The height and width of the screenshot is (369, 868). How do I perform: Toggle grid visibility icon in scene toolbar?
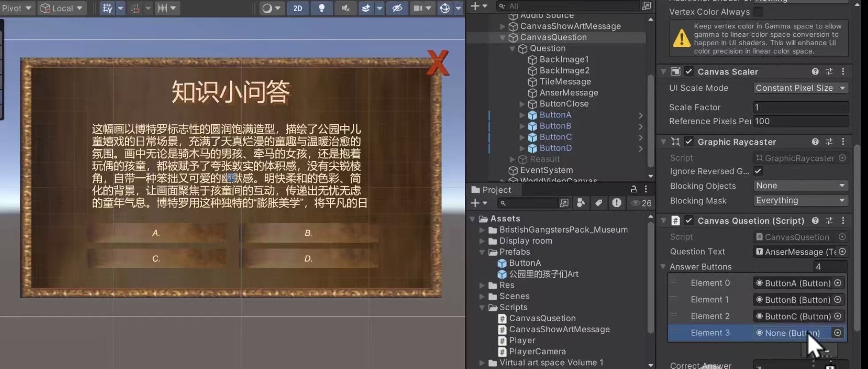[x=108, y=8]
